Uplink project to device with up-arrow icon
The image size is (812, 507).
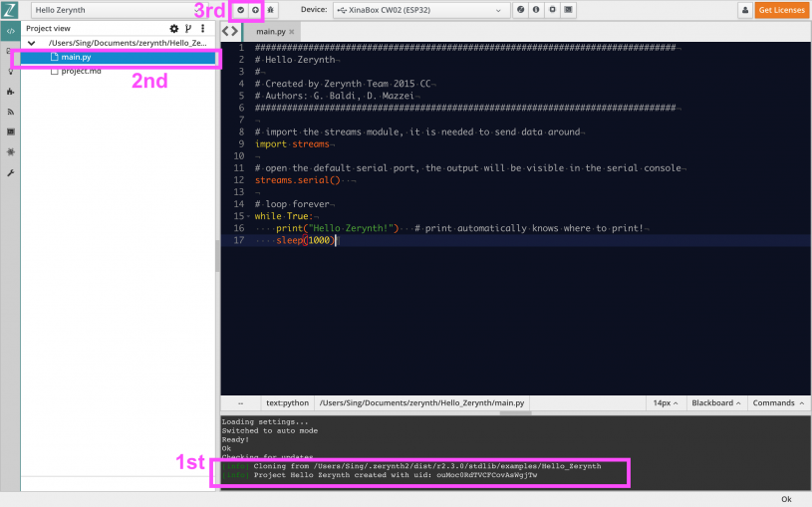tap(255, 10)
